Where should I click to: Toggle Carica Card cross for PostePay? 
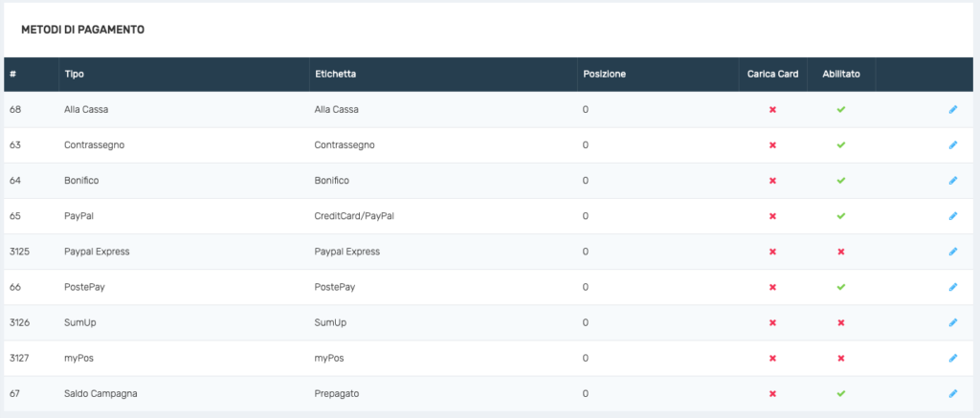click(772, 287)
